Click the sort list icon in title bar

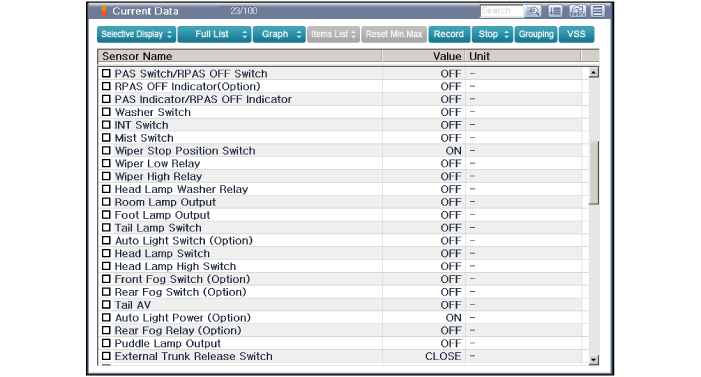[555, 11]
